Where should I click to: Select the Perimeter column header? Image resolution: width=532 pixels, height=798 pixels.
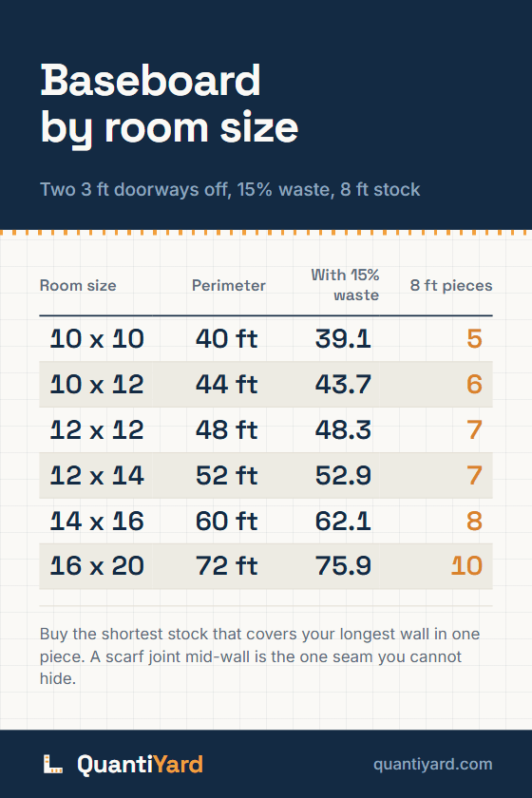click(229, 286)
